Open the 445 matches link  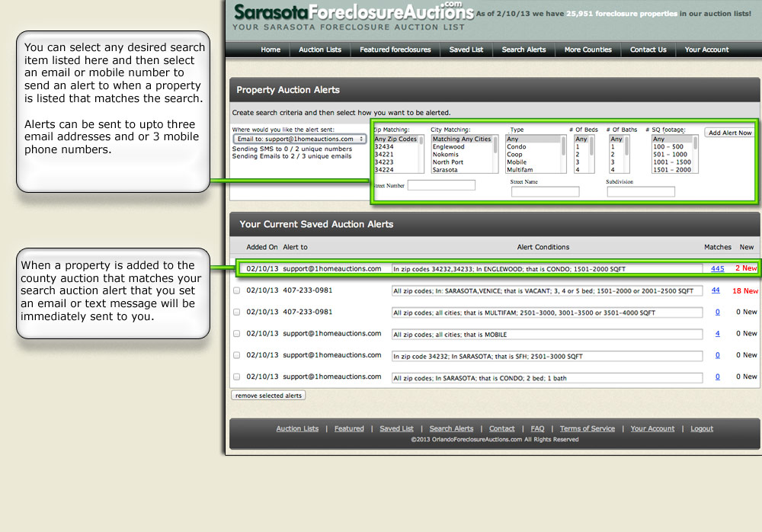pyautogui.click(x=717, y=268)
